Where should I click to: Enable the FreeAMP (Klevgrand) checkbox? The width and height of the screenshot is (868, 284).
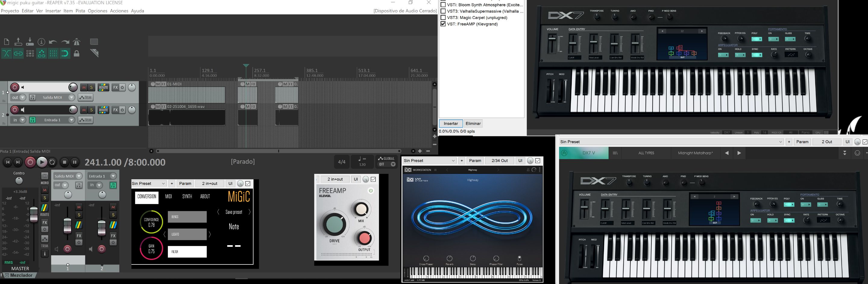443,24
